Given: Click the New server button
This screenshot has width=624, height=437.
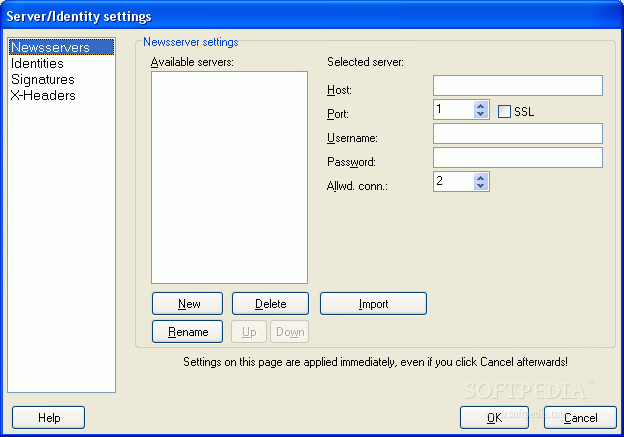Looking at the screenshot, I should point(187,304).
